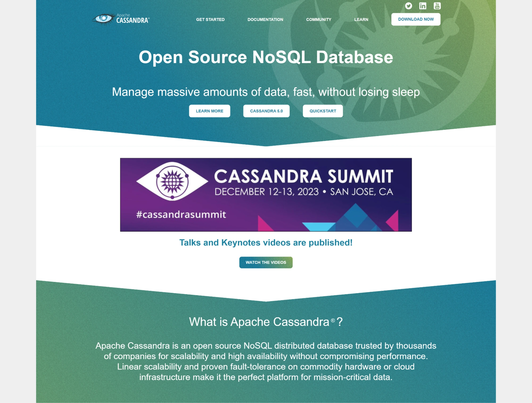Click the WATCH THE VIDEOS button
The image size is (532, 403).
pos(266,262)
